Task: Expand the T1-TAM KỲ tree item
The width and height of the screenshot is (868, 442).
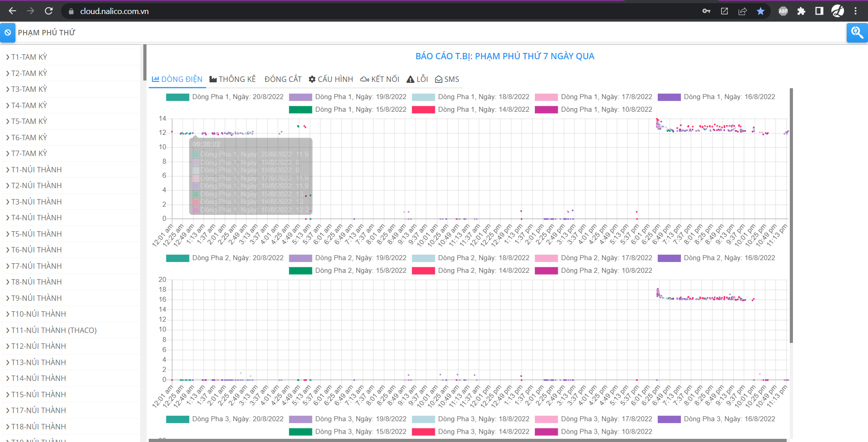Action: coord(8,57)
